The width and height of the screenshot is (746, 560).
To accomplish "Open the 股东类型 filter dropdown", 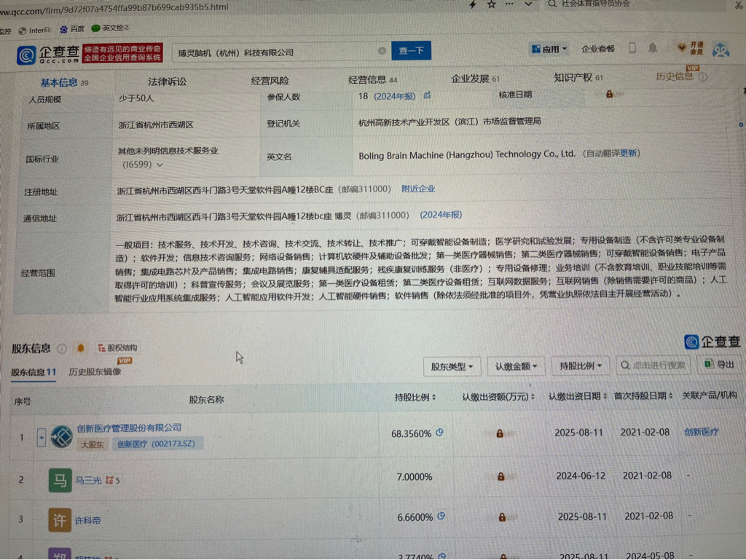I will (452, 366).
